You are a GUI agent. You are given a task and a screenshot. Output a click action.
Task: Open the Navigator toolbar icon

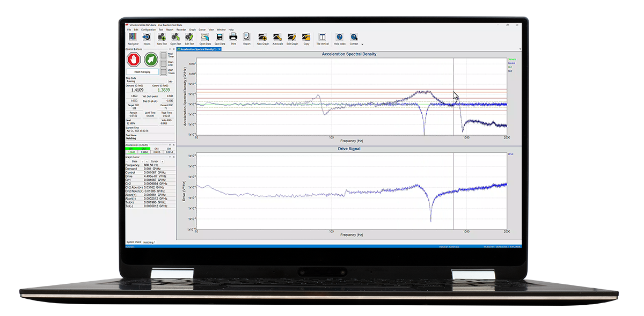133,38
